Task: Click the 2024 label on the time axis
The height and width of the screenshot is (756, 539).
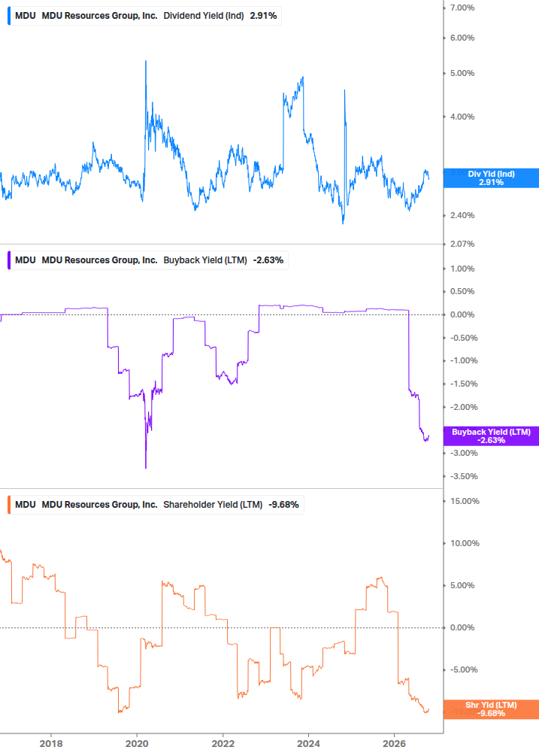Action: pos(308,743)
